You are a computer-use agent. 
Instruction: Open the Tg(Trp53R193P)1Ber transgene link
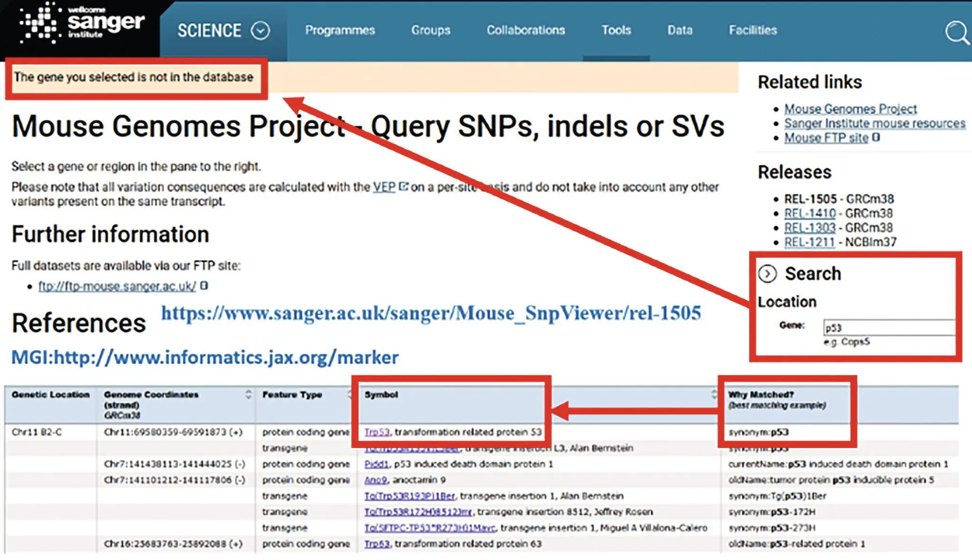(x=409, y=496)
